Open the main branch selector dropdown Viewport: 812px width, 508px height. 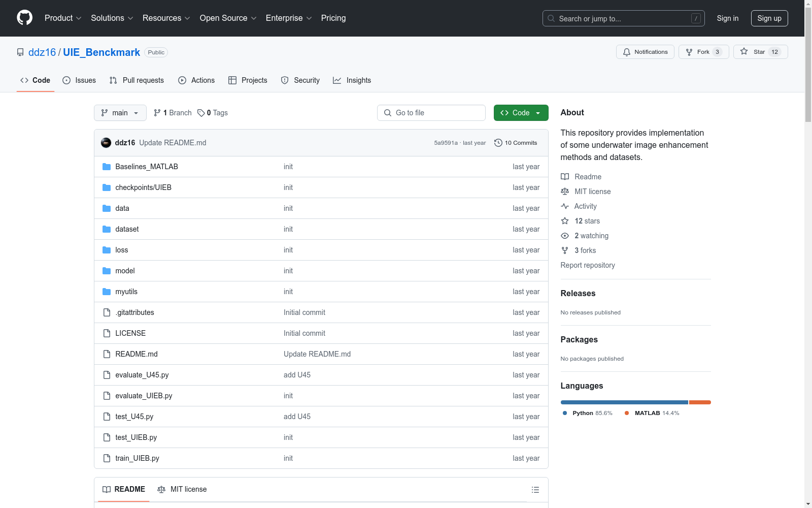click(x=120, y=113)
